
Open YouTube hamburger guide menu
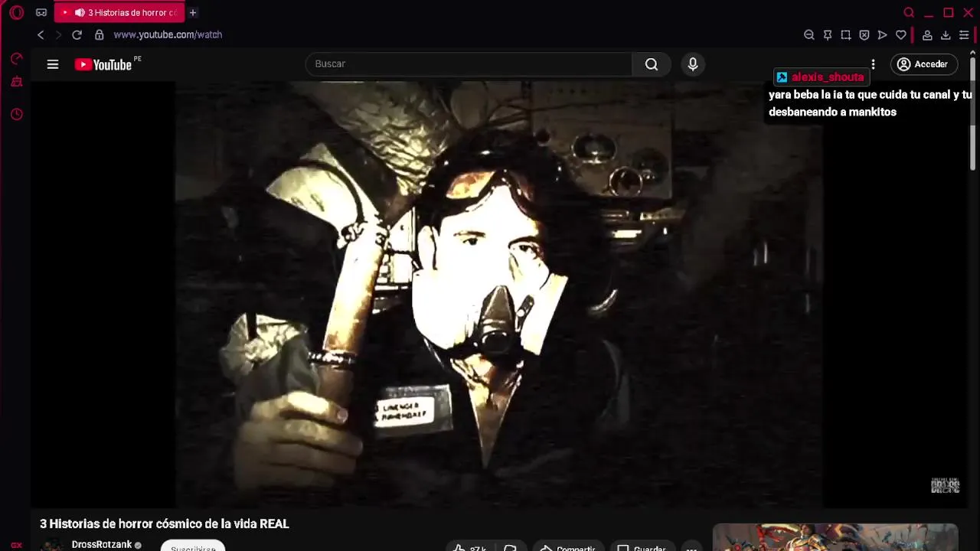(53, 64)
